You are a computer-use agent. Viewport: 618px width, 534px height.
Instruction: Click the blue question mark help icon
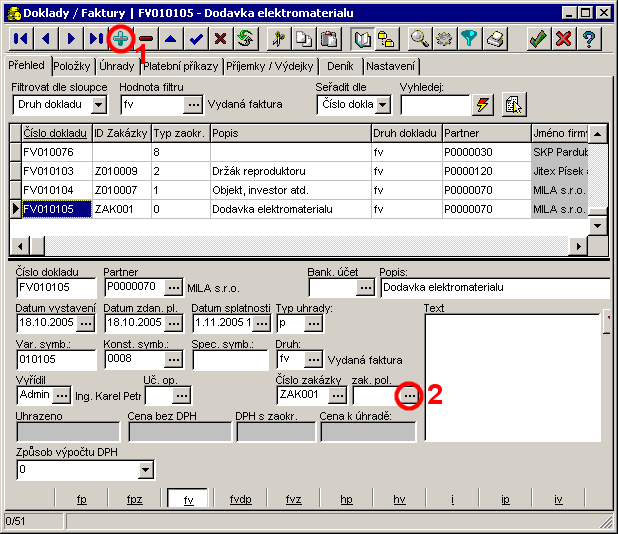pos(590,39)
